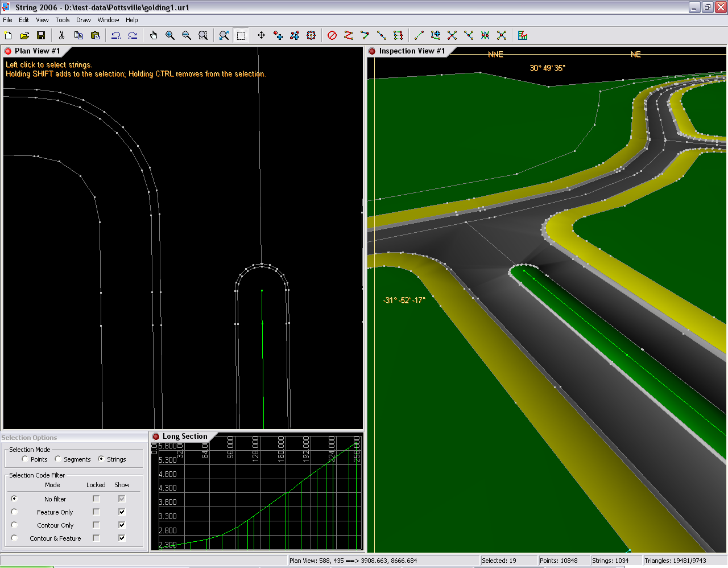Open the Tools menu
This screenshot has height=568, width=728.
tap(63, 20)
